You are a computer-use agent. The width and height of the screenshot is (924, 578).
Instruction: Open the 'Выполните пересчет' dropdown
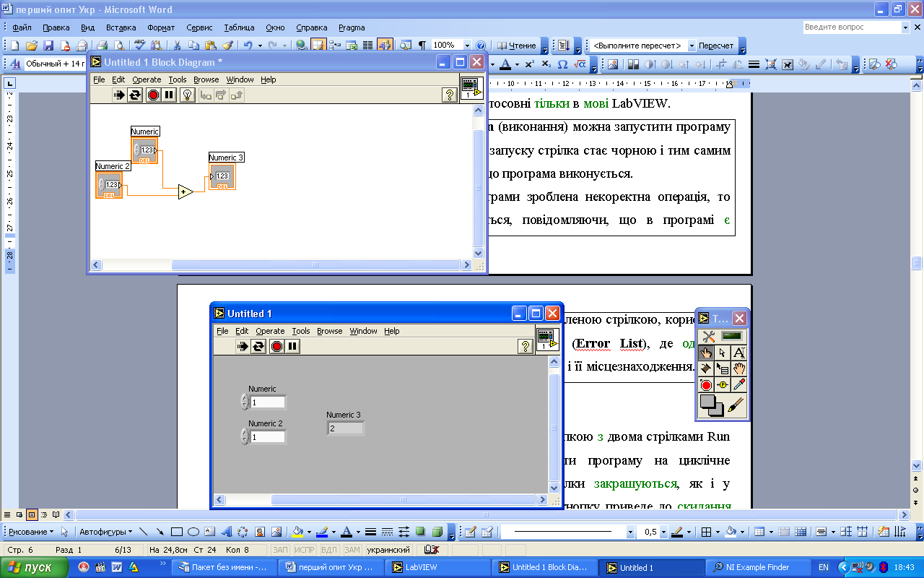tap(692, 46)
